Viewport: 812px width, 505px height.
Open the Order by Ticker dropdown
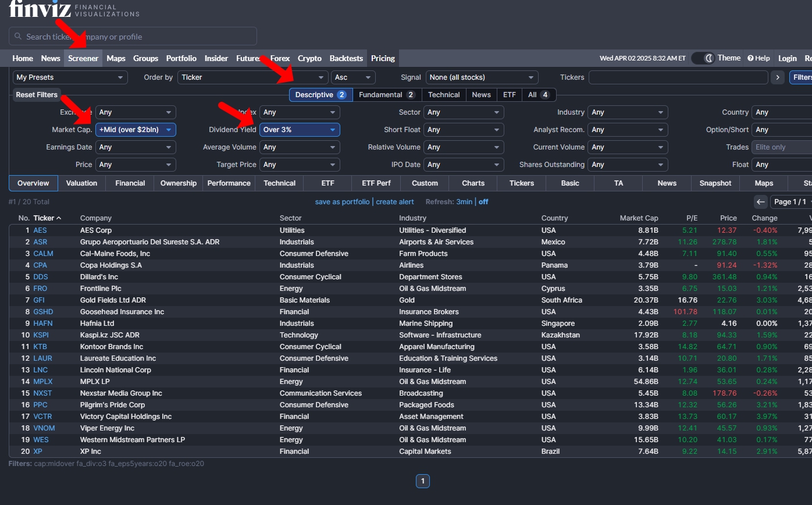tap(253, 77)
